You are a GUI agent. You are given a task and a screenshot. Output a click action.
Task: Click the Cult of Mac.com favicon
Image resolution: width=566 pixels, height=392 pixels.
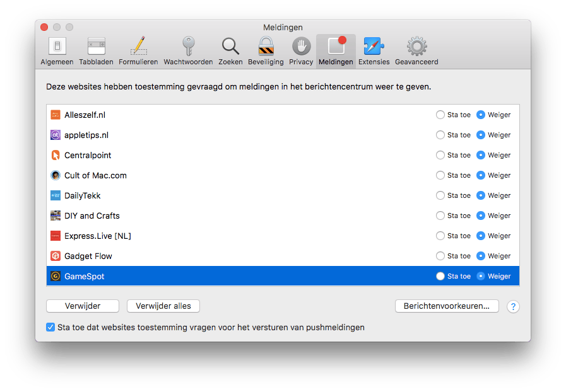(56, 175)
